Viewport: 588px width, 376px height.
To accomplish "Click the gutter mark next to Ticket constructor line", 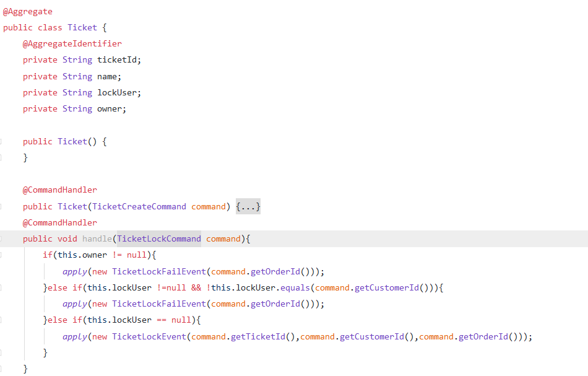I will 3,141.
